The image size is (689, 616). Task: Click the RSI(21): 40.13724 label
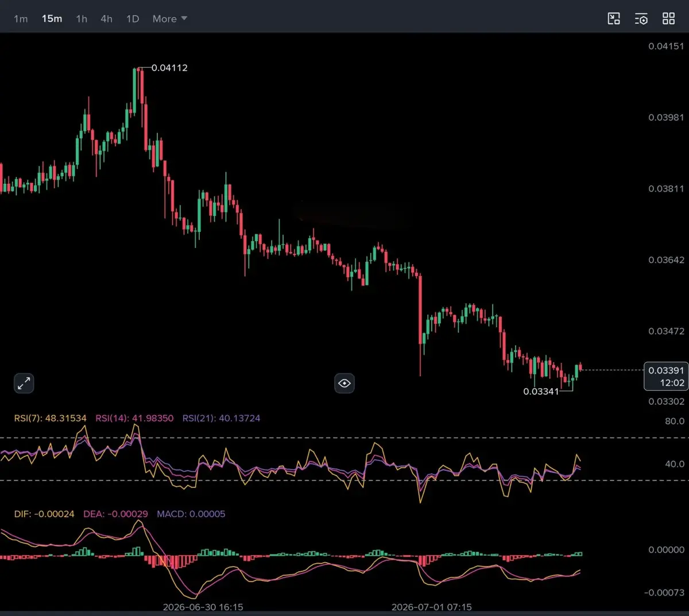click(x=221, y=418)
